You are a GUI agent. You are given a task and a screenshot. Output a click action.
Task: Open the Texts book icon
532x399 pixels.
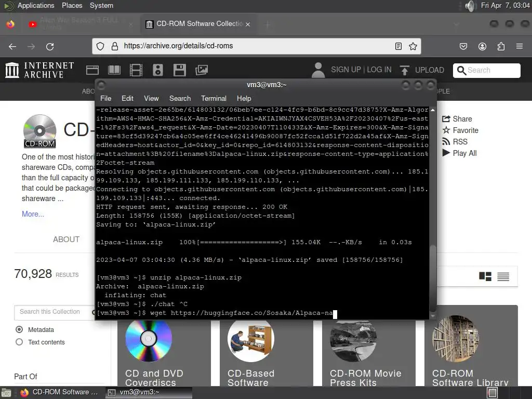114,70
